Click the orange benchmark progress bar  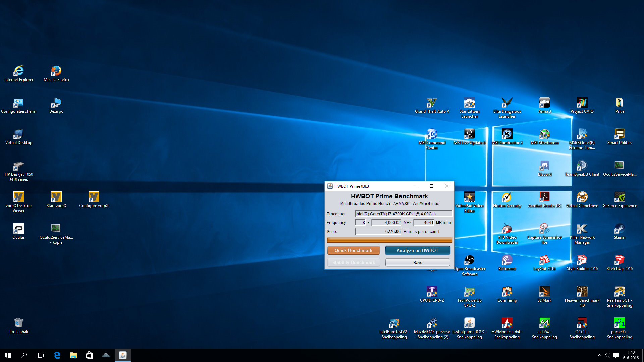(x=389, y=240)
